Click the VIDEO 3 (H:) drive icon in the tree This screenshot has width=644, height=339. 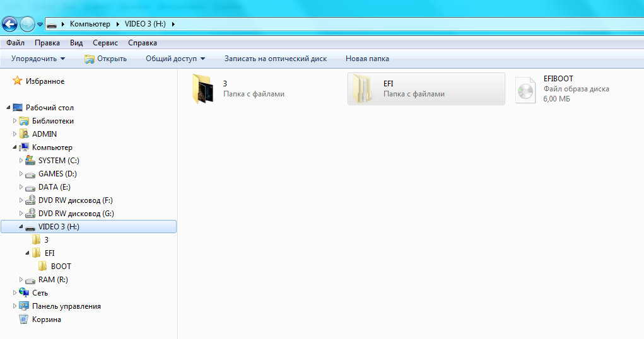coord(30,227)
